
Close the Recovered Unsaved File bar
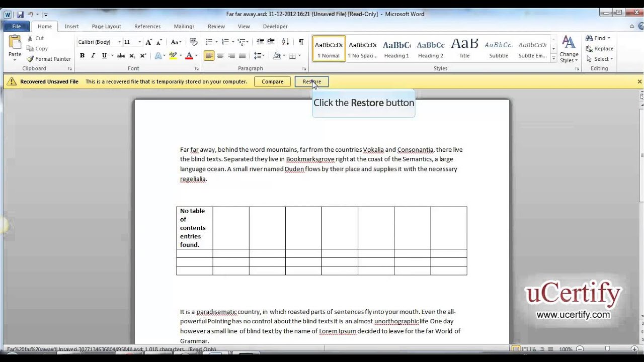point(639,81)
